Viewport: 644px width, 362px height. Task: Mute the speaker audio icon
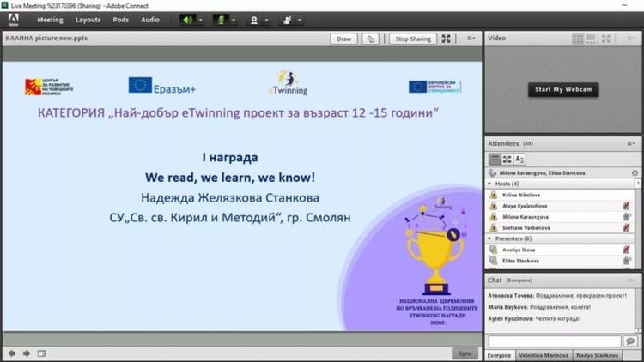[x=187, y=19]
